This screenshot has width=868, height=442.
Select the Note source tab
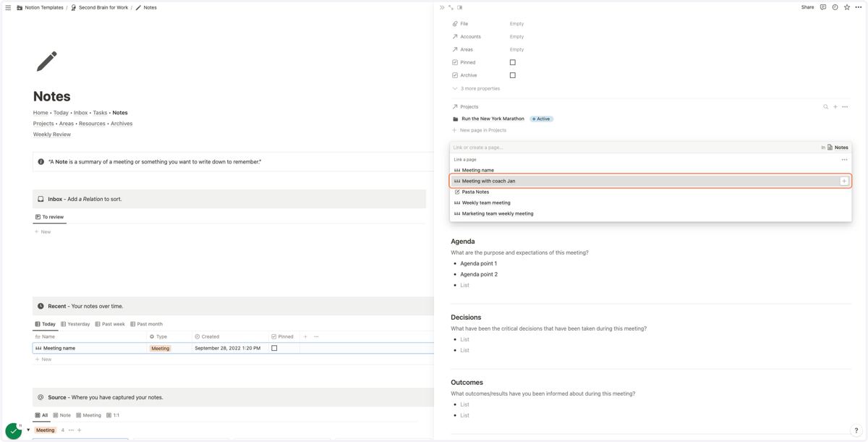pyautogui.click(x=61, y=415)
